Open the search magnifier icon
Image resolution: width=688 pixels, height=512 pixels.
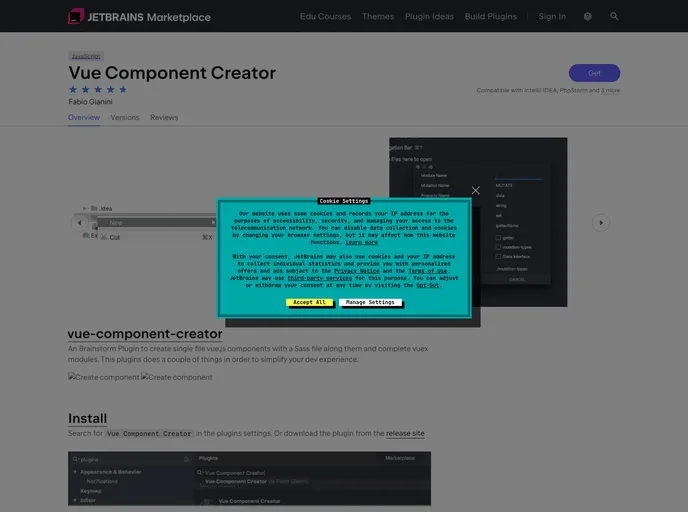pyautogui.click(x=614, y=16)
